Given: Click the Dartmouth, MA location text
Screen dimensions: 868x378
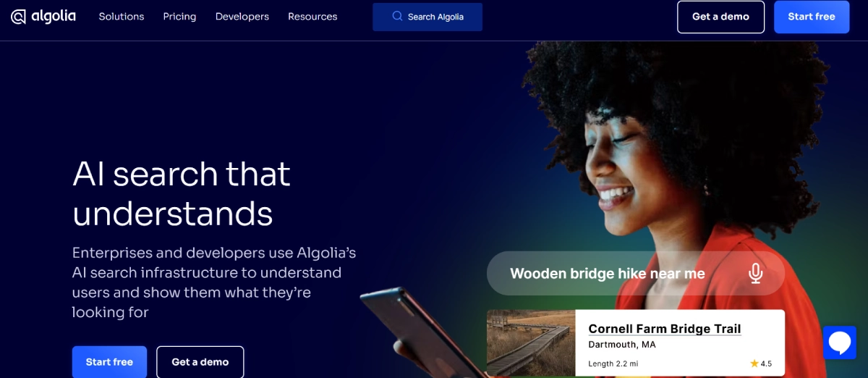Looking at the screenshot, I should click(622, 344).
